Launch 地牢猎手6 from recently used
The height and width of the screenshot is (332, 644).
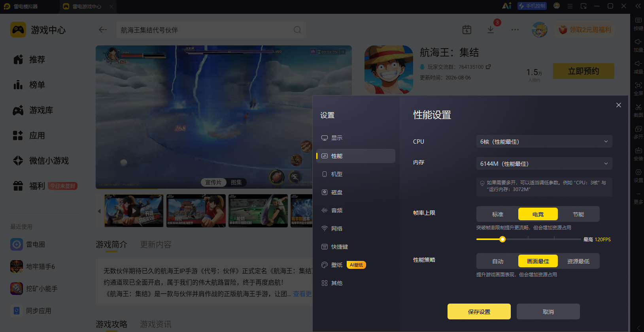pos(33,266)
